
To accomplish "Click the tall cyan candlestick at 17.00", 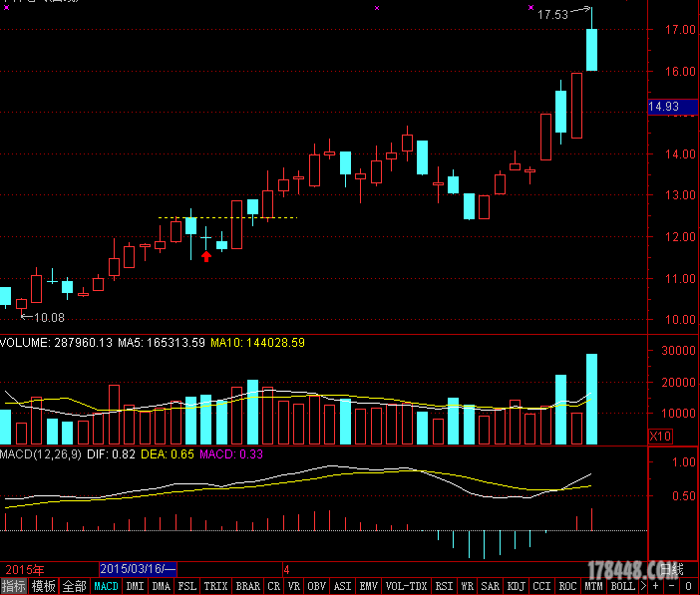I will coord(592,50).
